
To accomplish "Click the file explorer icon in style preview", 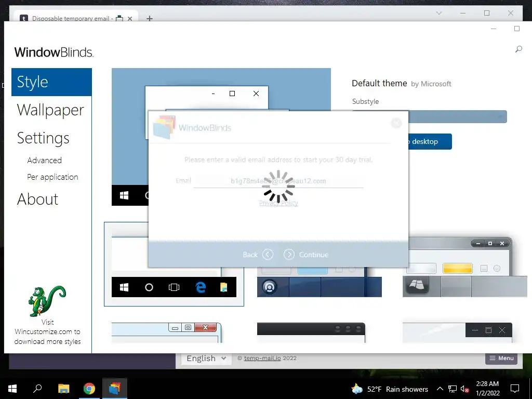I will (x=223, y=287).
